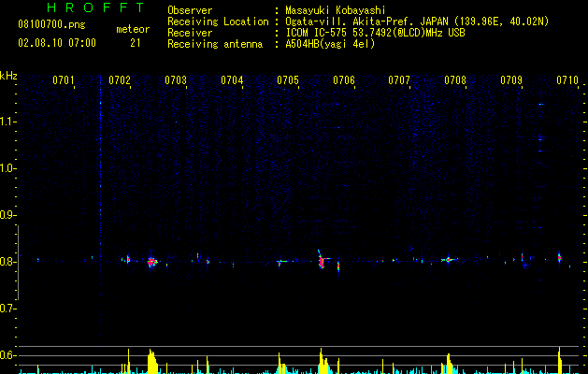This screenshot has width=588, height=374.
Task: Click the HROFFT title text
Action: (x=96, y=7)
